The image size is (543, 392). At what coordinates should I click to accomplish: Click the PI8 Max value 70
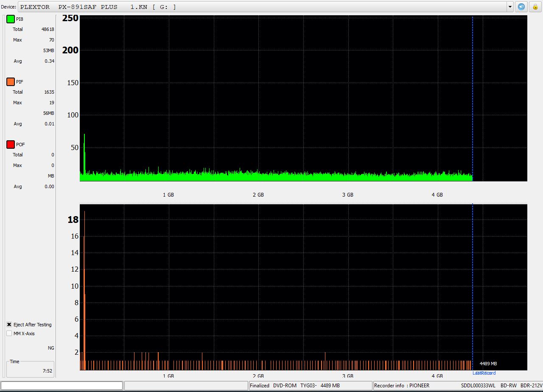point(51,40)
